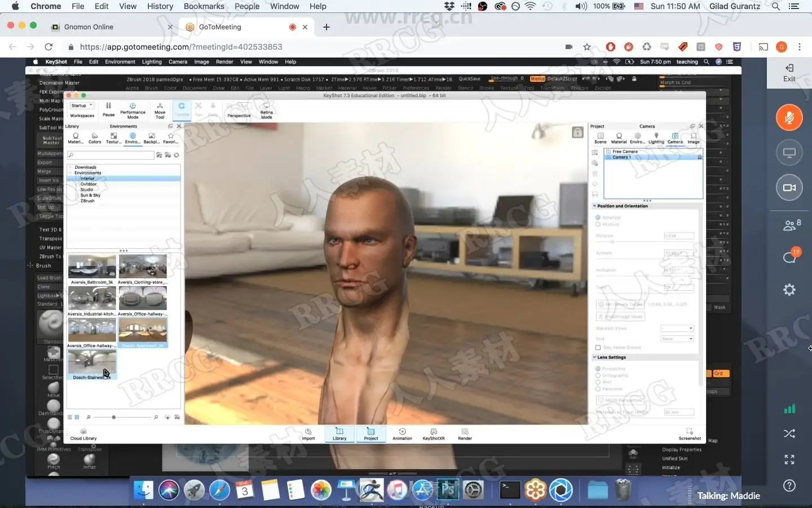The image size is (812, 508).
Task: Toggle the Project panel button
Action: tap(371, 434)
